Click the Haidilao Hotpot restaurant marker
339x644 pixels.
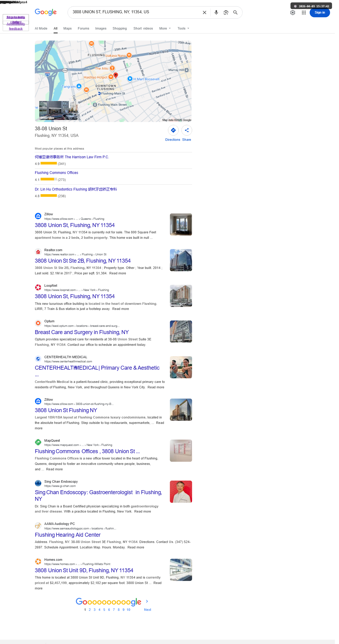pyautogui.click(x=111, y=77)
